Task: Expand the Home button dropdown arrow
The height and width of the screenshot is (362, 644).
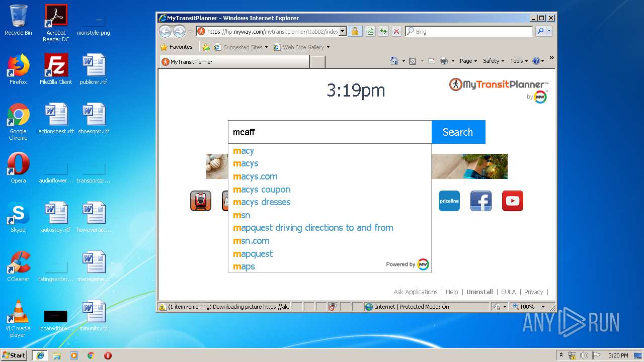Action: (404, 61)
